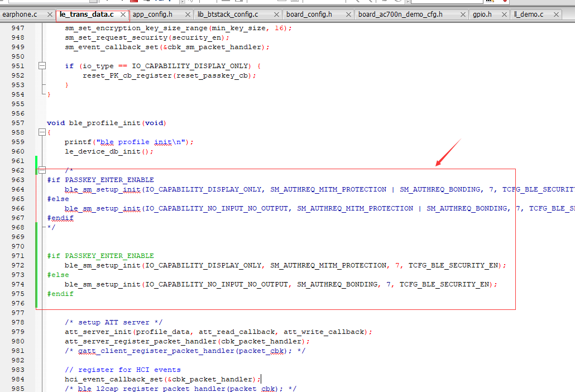Viewport: 575px width, 392px height.
Task: Click the 'if (io_type == IO_CAPABILITY_DISPLAY_ONLY)' line
Action: point(163,66)
